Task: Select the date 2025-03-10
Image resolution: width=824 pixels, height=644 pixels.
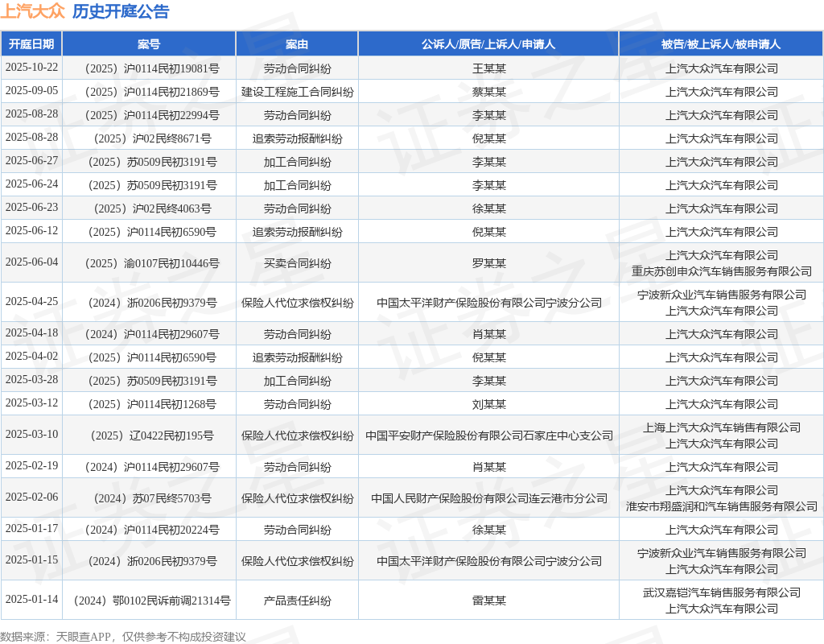Action: coord(31,434)
